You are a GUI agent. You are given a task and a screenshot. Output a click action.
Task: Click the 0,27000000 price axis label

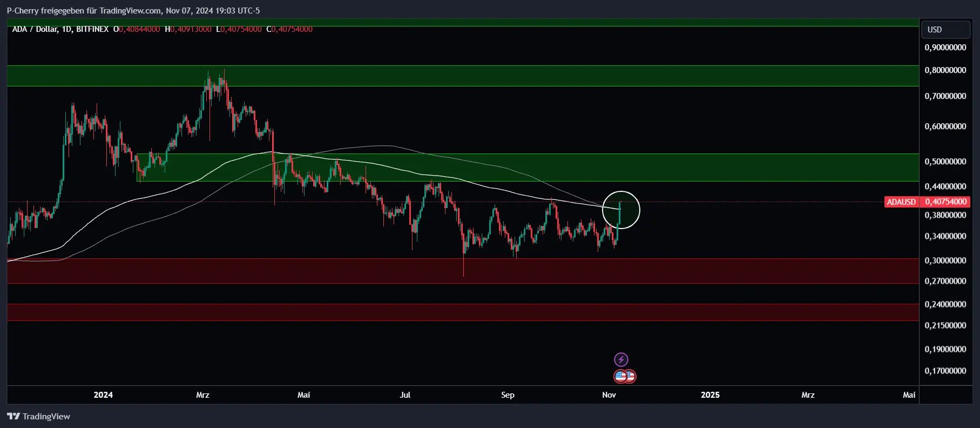tap(945, 281)
